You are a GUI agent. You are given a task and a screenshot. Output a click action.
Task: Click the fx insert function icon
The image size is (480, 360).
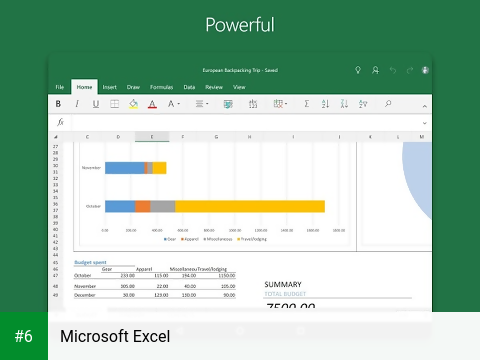point(60,122)
